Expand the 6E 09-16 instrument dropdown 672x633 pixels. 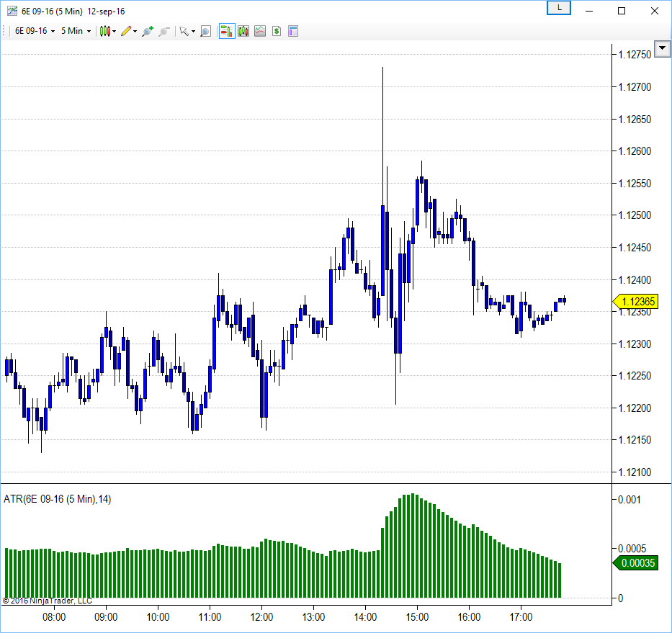(x=35, y=31)
